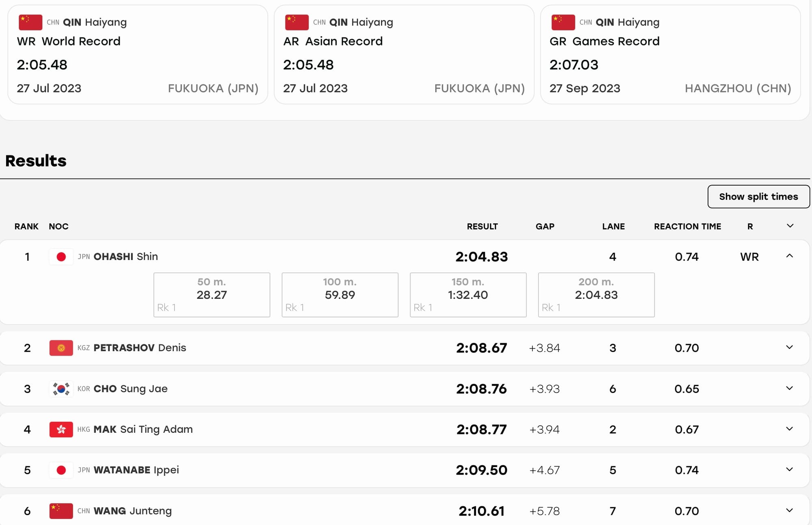
Task: Click the RESULT column header
Action: tap(482, 227)
